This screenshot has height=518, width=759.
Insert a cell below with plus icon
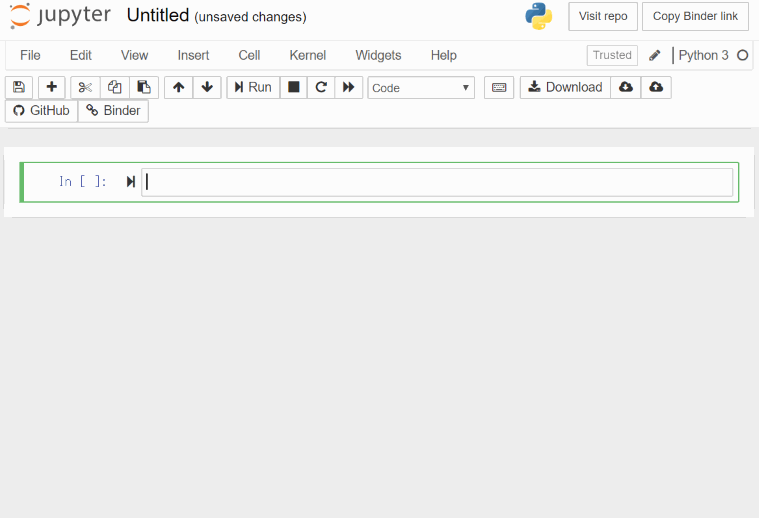click(x=52, y=87)
